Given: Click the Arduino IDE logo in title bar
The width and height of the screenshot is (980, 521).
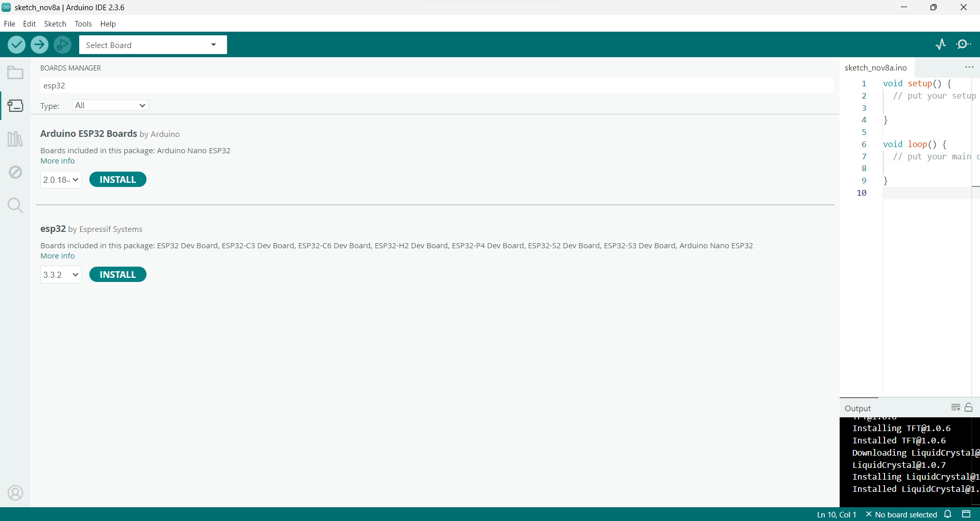Looking at the screenshot, I should click(6, 7).
